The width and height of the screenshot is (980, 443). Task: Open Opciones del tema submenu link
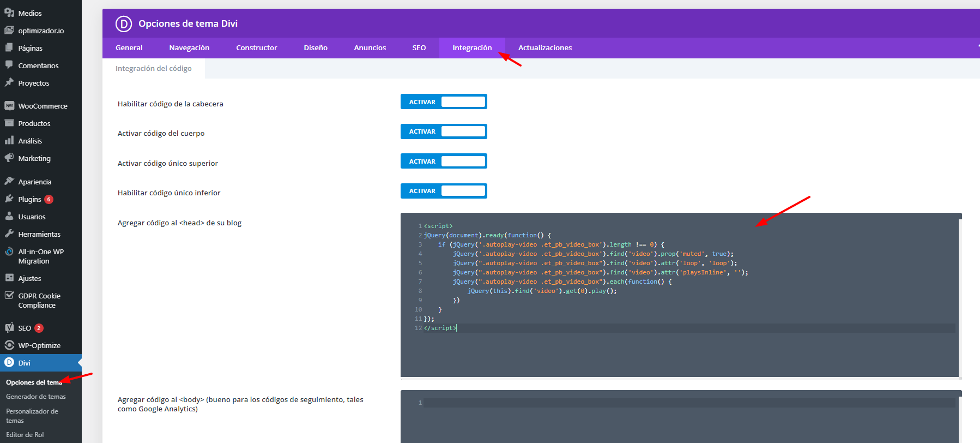tap(34, 382)
